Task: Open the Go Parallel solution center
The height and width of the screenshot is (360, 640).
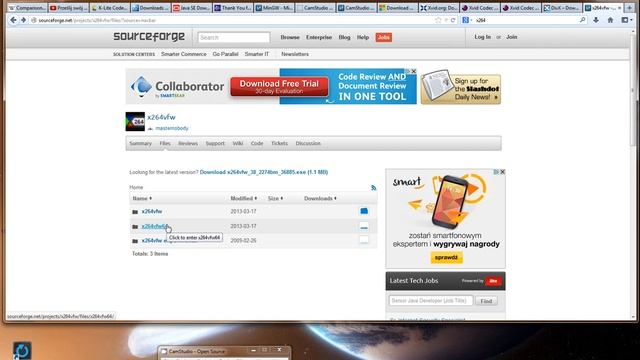Action: click(x=225, y=54)
